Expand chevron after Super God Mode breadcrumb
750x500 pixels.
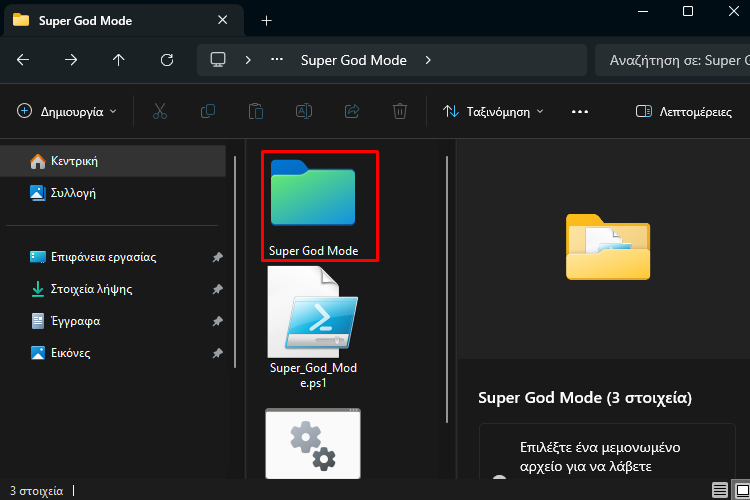point(428,60)
